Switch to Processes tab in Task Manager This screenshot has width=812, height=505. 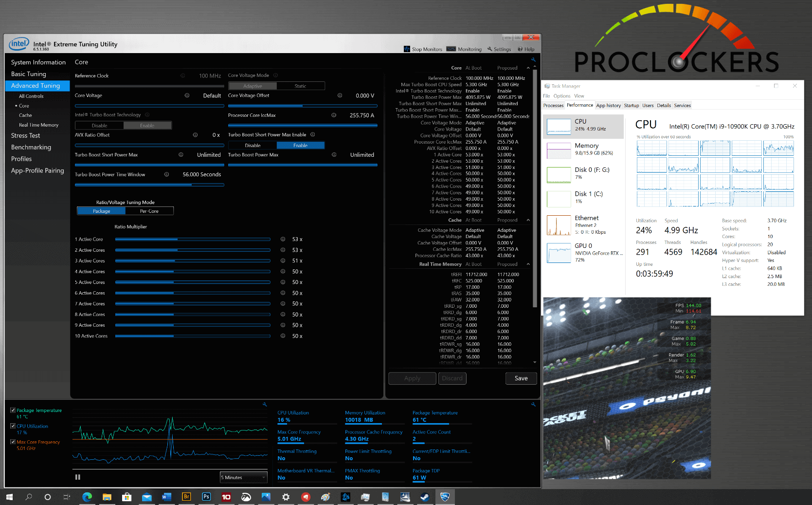point(554,106)
